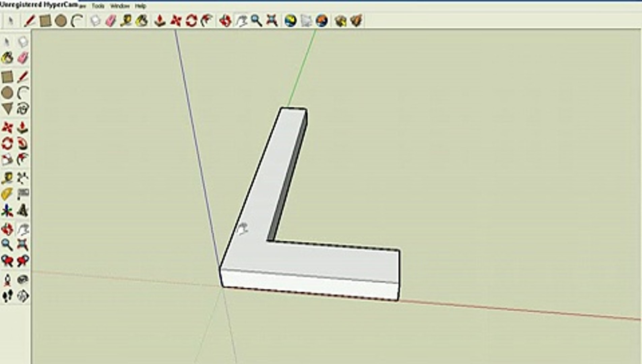Select the Walk footprints tool
This screenshot has height=364, width=642.
click(x=7, y=296)
